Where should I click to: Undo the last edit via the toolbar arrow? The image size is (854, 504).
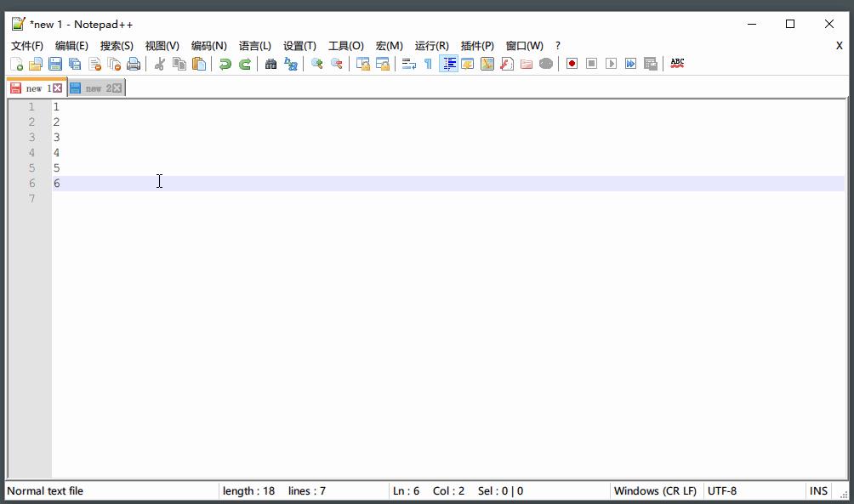pos(223,63)
